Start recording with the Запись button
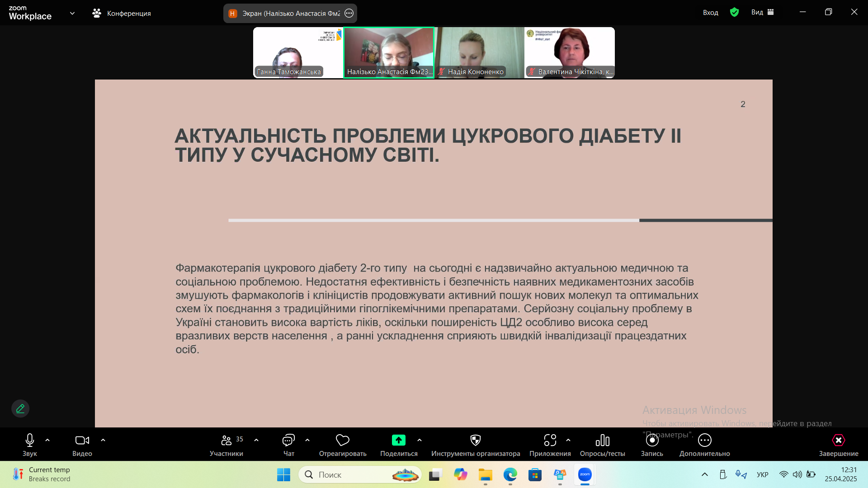 (652, 445)
